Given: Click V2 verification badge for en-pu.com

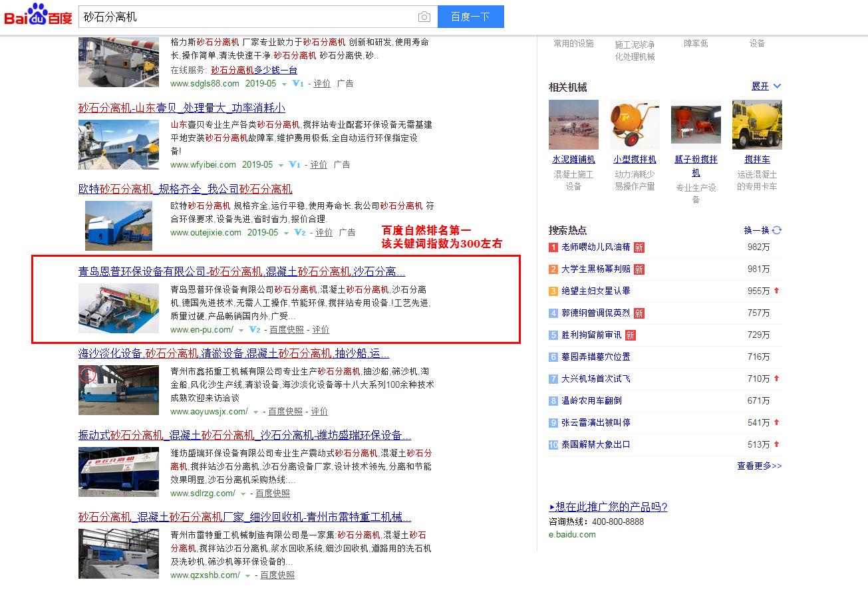Looking at the screenshot, I should coord(255,330).
